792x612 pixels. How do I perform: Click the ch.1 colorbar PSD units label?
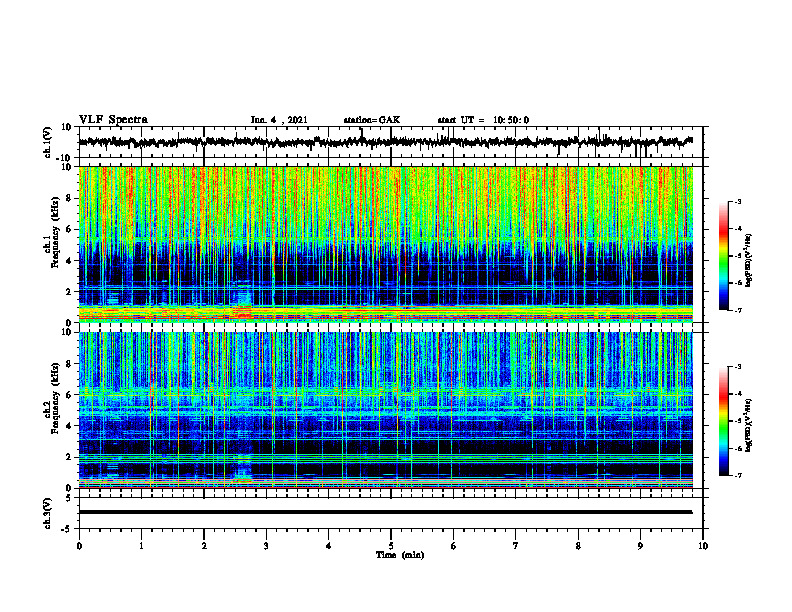(748, 260)
